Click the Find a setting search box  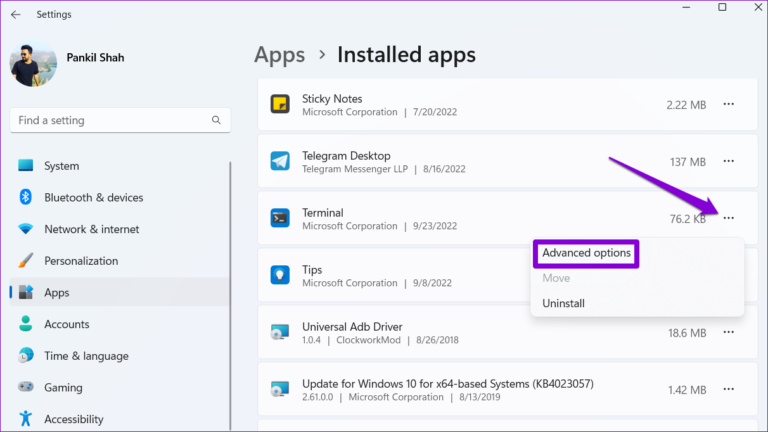click(x=110, y=120)
